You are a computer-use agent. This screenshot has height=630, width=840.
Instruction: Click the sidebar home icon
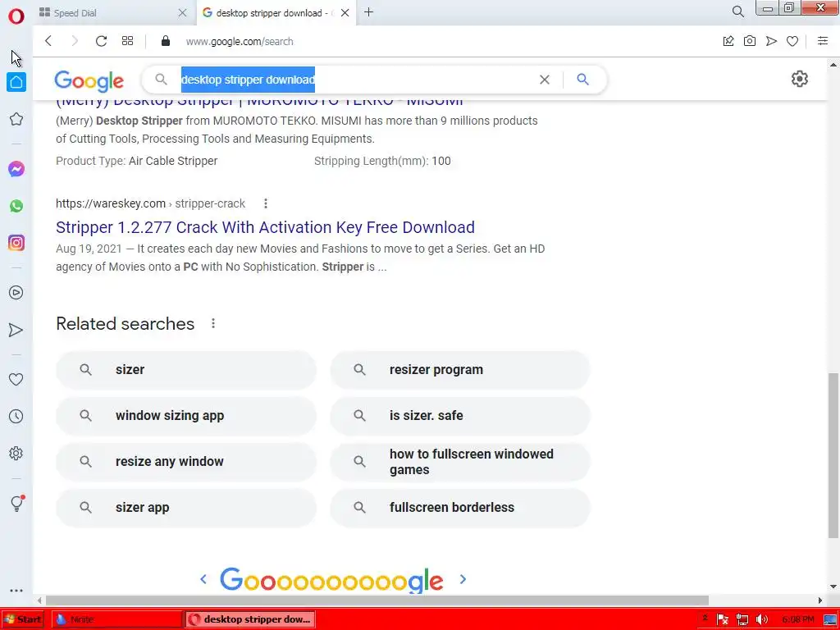tap(16, 82)
